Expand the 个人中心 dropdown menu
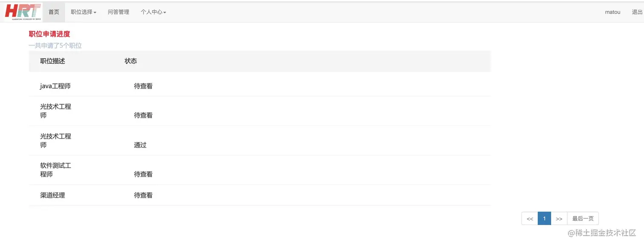 point(153,12)
